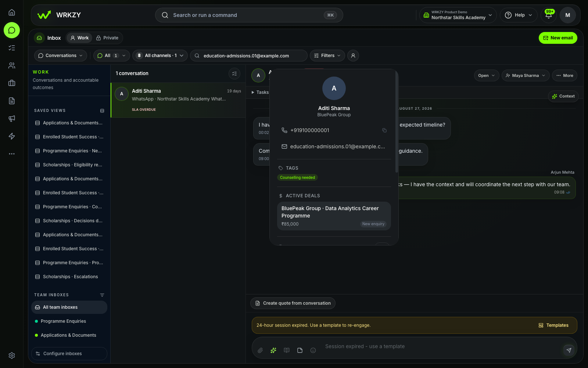Viewport: 588px width, 368px height.
Task: Click the send message arrow
Action: [569, 350]
